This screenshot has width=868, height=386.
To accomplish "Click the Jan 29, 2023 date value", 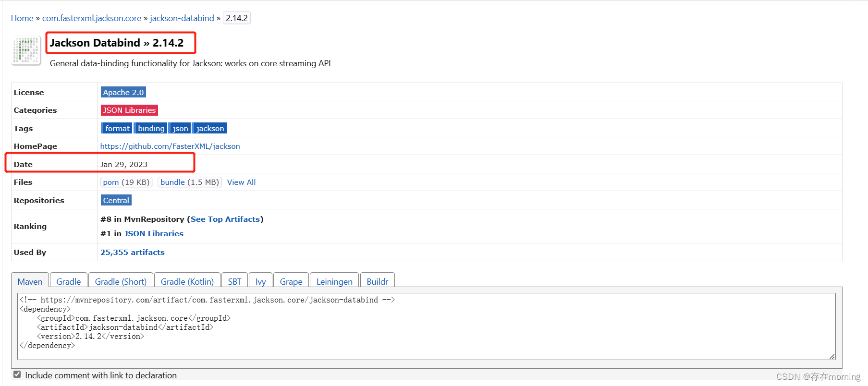I will [x=124, y=164].
